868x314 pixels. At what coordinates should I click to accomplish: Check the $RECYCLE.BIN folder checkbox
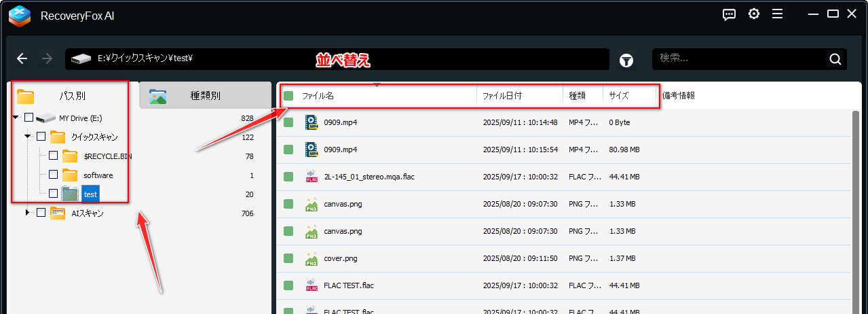point(53,156)
